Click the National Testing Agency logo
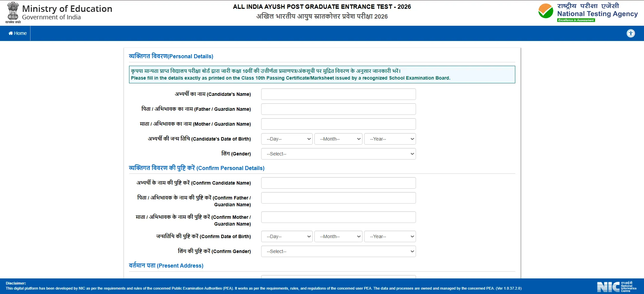 [x=588, y=13]
